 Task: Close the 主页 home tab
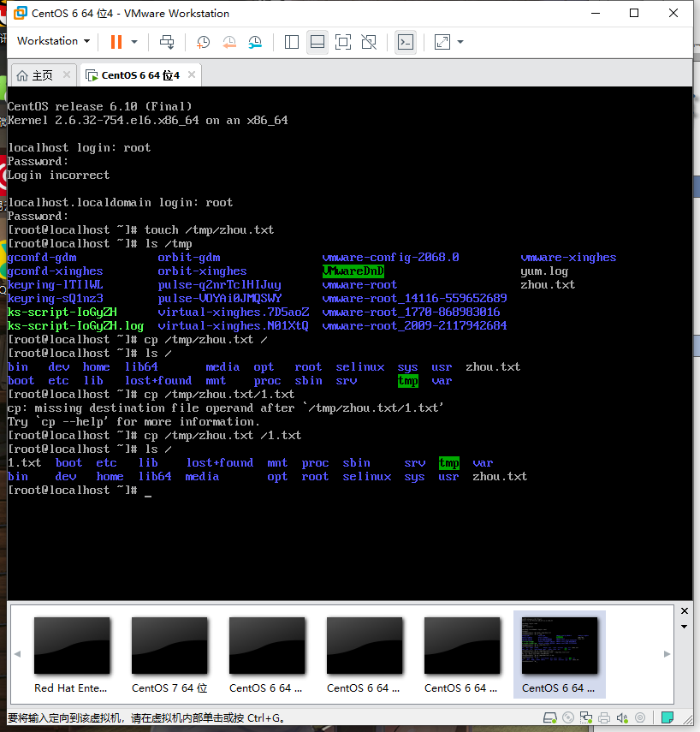(66, 74)
